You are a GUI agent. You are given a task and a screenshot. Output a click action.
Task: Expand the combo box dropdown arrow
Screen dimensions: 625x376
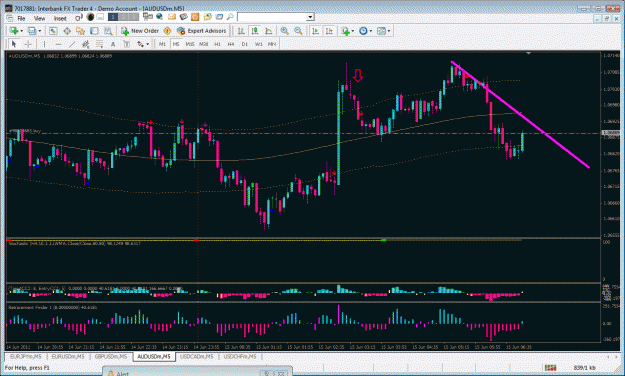click(310, 17)
